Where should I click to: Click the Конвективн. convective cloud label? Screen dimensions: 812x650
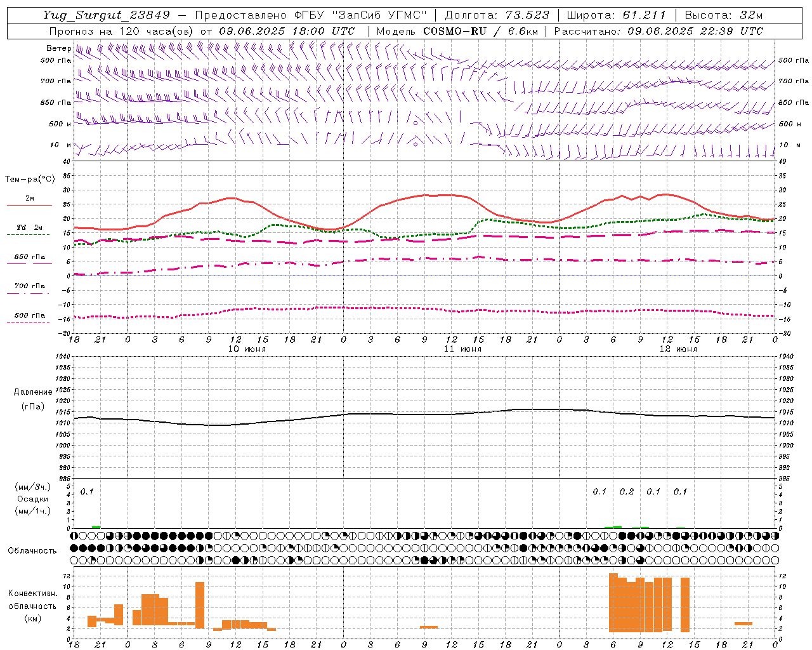(x=33, y=594)
